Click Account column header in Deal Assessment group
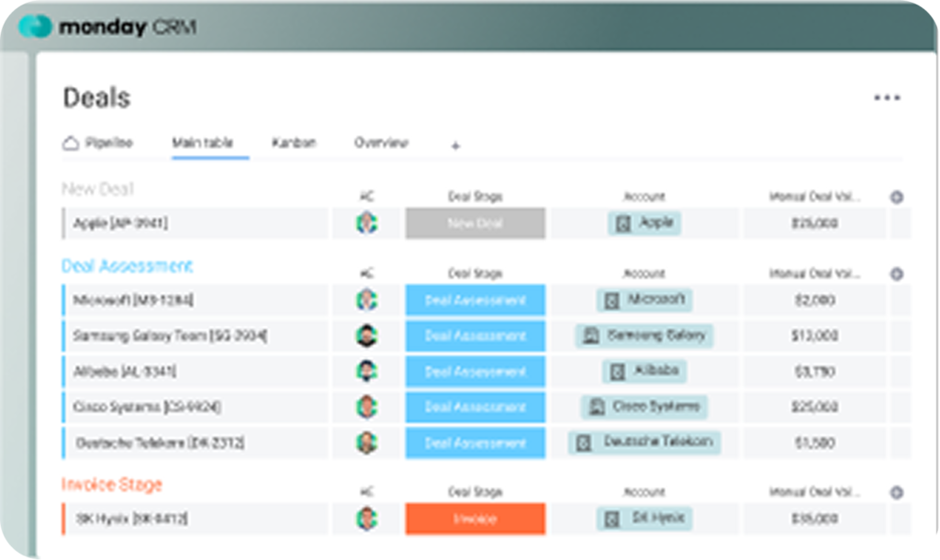Screen dimensions: 940x560 click(x=644, y=274)
